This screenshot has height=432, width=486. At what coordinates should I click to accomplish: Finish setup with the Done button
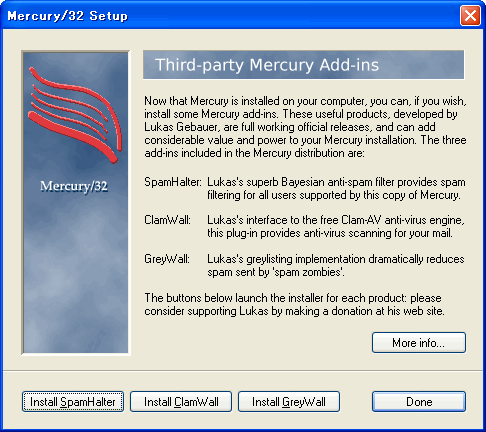419,402
